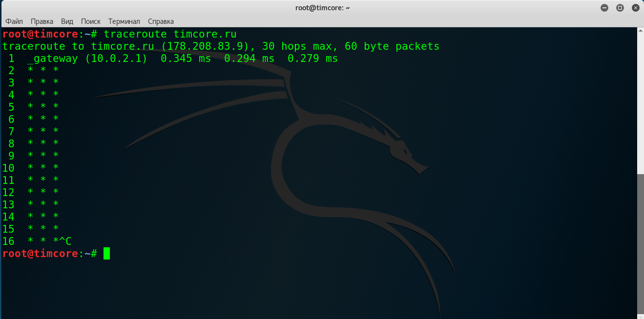Open the Терминал menu

[x=124, y=21]
